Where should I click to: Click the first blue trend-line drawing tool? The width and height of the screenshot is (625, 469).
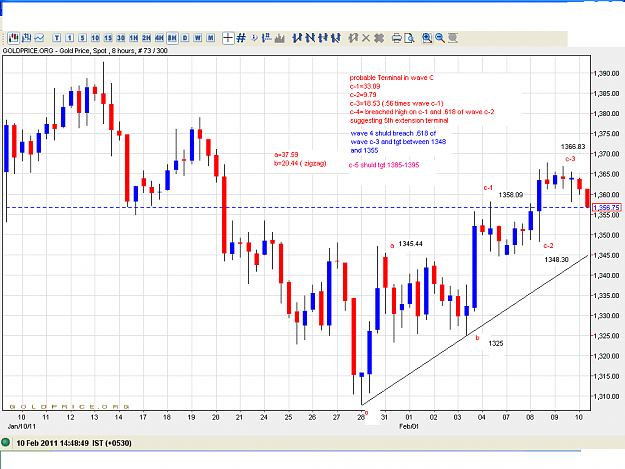pyautogui.click(x=297, y=38)
